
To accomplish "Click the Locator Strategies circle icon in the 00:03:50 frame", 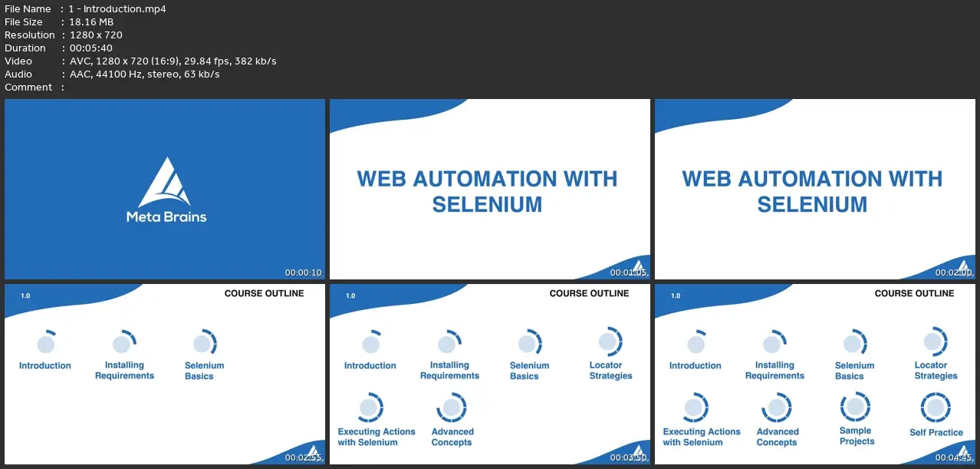I will click(x=610, y=342).
